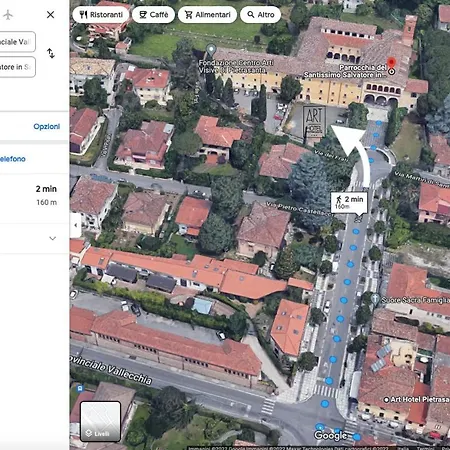Open the Livelli map layers thumbnail
450x450 pixels.
tap(100, 421)
